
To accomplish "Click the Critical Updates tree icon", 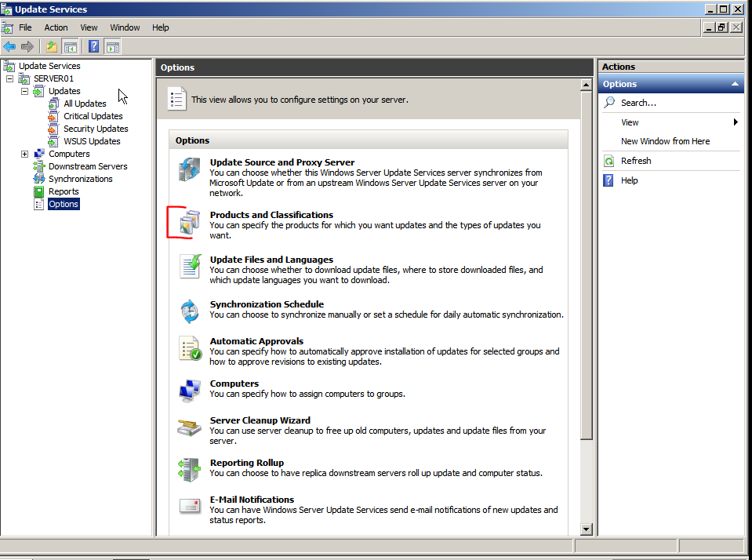I will pos(53,116).
